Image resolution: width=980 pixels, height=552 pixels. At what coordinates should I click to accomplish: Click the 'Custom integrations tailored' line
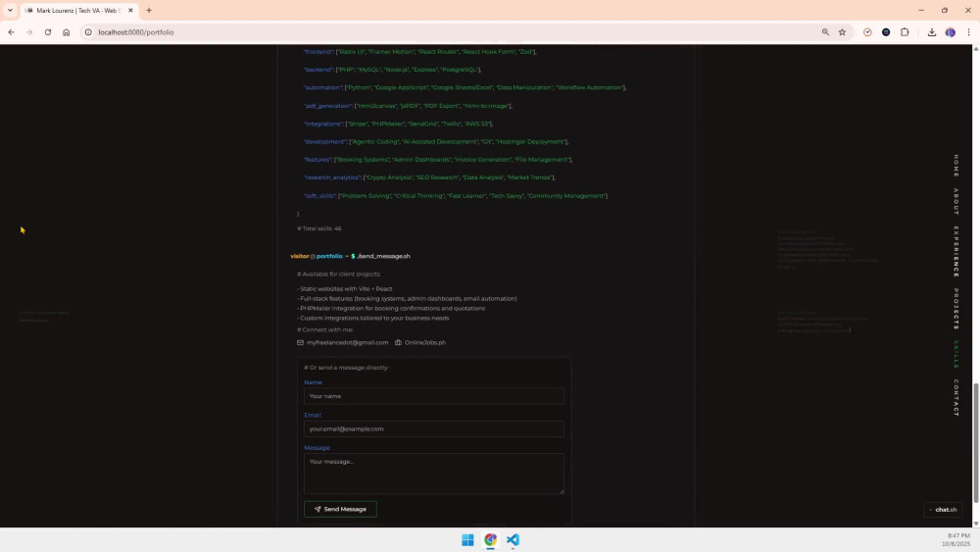[373, 319]
